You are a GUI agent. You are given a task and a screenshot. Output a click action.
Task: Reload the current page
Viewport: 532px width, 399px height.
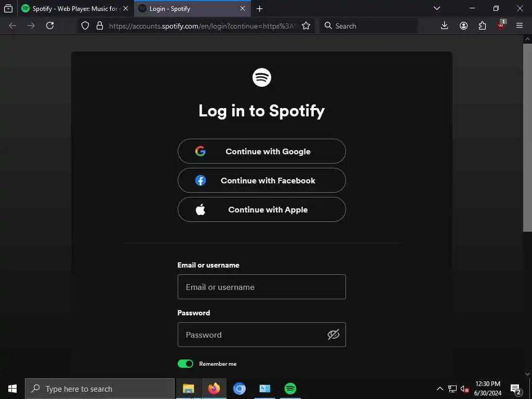tap(50, 26)
